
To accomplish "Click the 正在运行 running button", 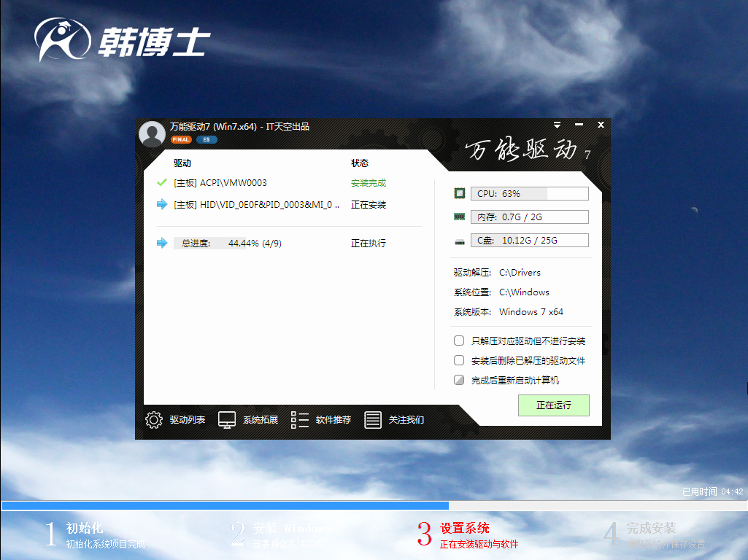I will pyautogui.click(x=553, y=405).
